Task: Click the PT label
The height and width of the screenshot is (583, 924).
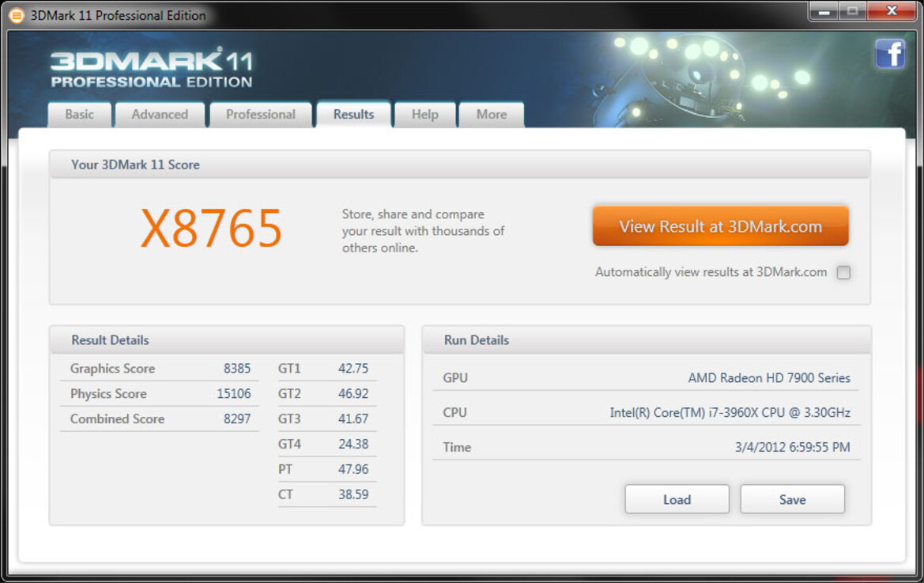Action: click(x=285, y=469)
